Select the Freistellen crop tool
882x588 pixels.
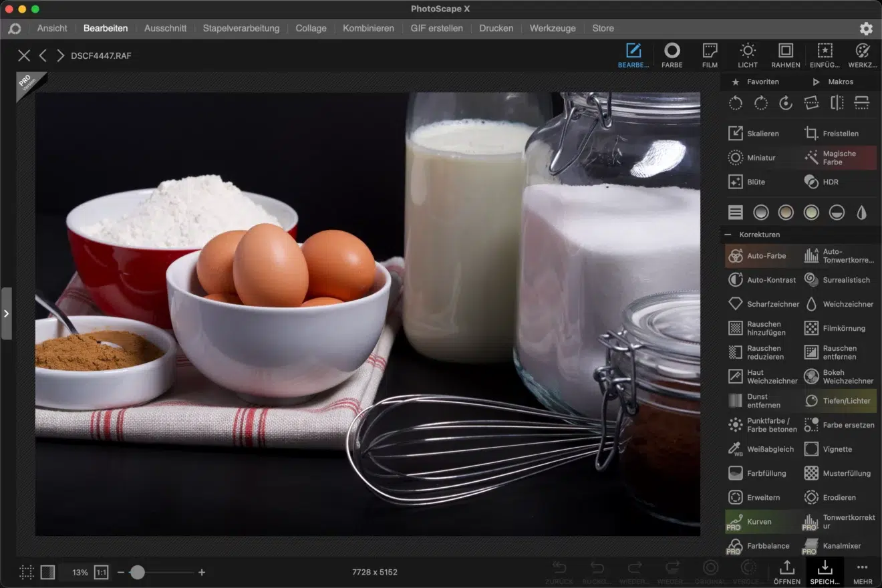[x=832, y=134]
